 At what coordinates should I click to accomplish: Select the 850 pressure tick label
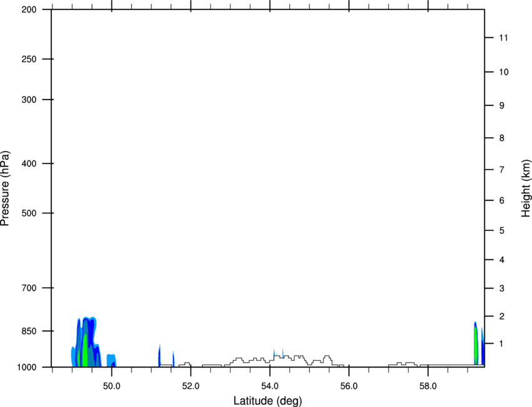tap(29, 331)
